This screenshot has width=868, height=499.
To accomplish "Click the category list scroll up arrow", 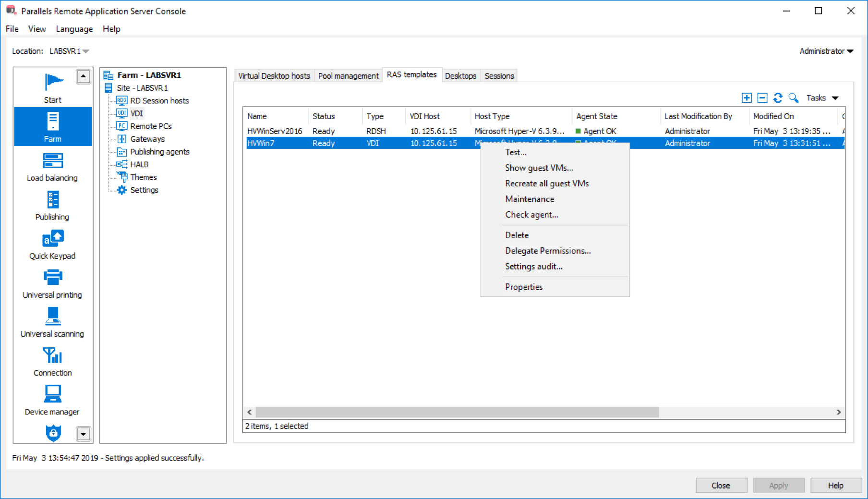I will click(x=83, y=76).
